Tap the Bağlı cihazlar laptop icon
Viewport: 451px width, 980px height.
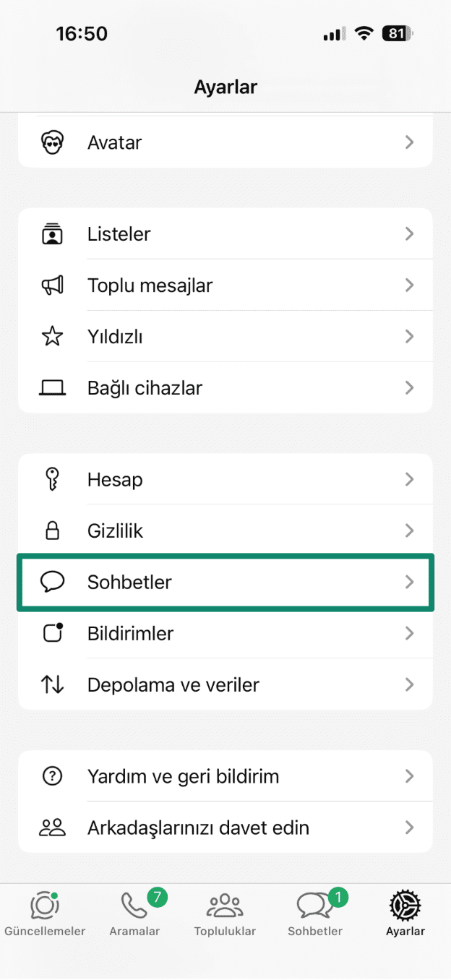52,388
